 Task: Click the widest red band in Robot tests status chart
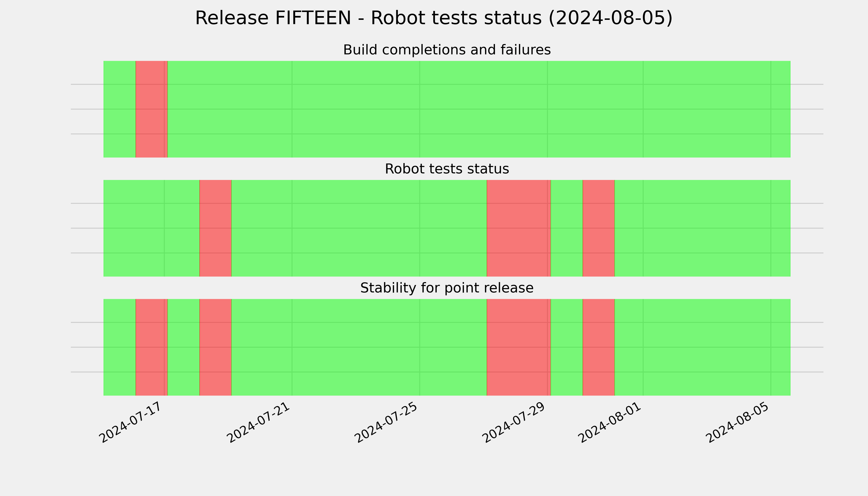pyautogui.click(x=519, y=228)
